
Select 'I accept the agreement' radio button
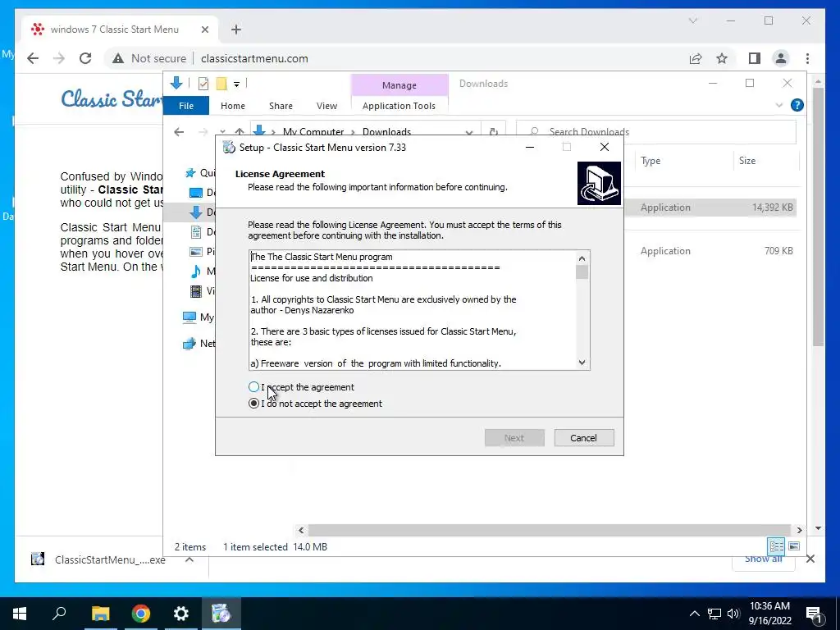tap(254, 387)
